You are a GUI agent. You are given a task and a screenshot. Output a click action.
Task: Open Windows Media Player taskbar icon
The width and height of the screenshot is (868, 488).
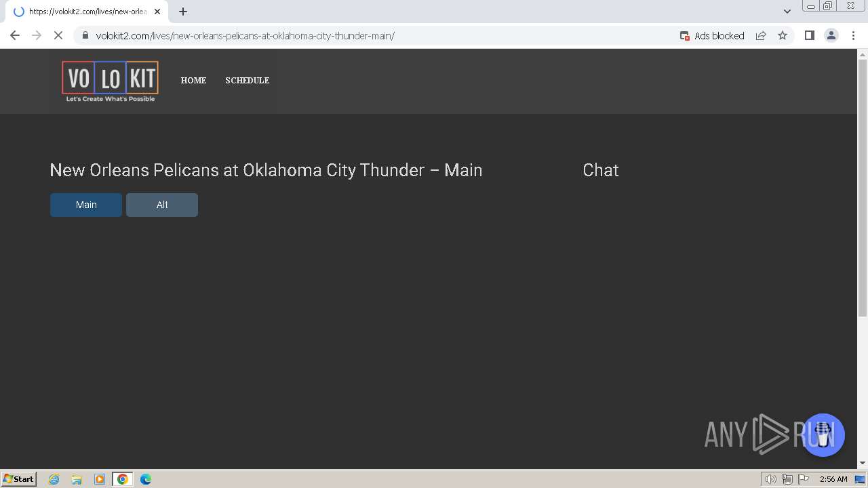pyautogui.click(x=100, y=479)
